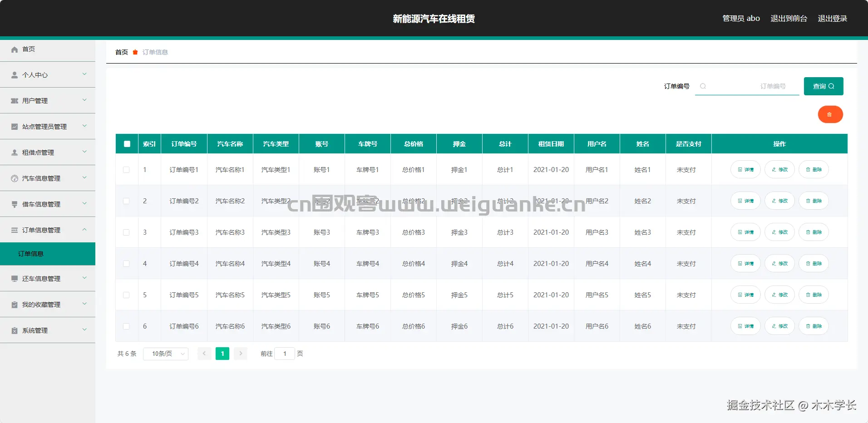
Task: Click the 汽车信息管理 sidebar icon
Action: (x=15, y=178)
